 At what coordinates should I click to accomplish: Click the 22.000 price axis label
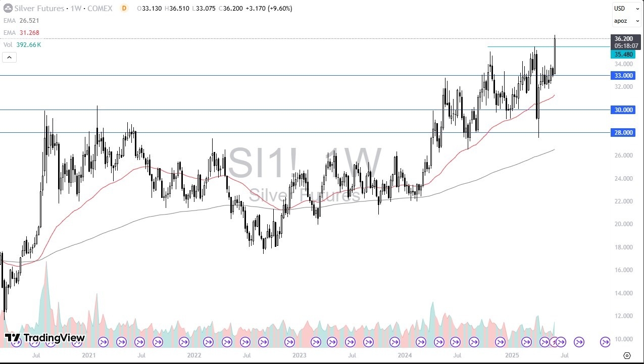pos(624,201)
